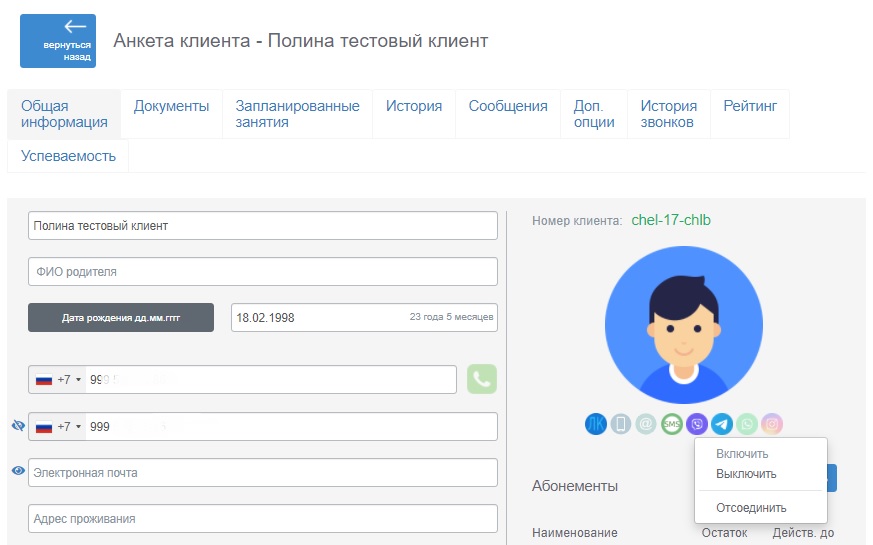Viewport: 873px width, 545px height.
Task: Open the Запланированные занятия tab
Action: click(x=297, y=114)
